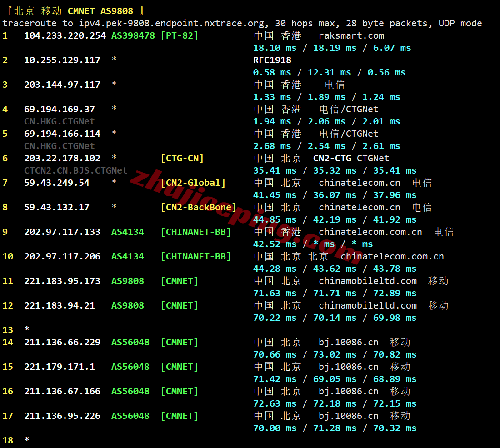Click AS9808 on hop 11
Screen dimensions: 500x448
[128, 281]
